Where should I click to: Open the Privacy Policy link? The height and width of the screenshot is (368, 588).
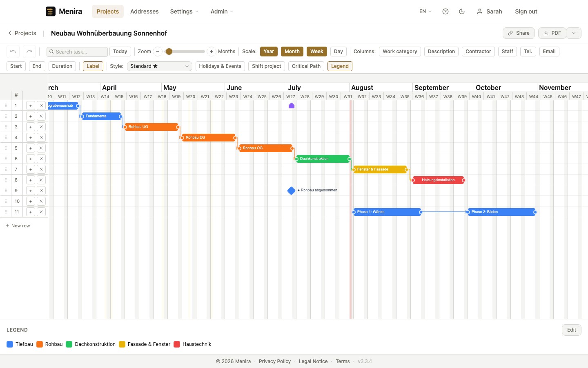[275, 361]
